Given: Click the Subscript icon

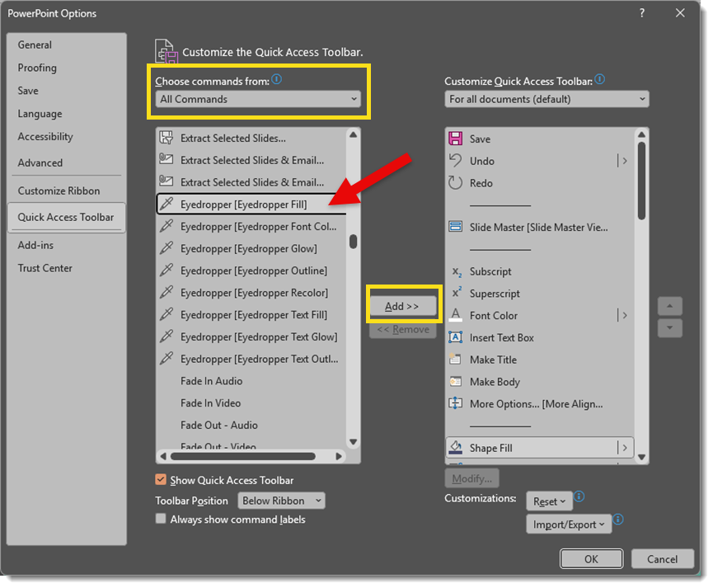Looking at the screenshot, I should (457, 271).
